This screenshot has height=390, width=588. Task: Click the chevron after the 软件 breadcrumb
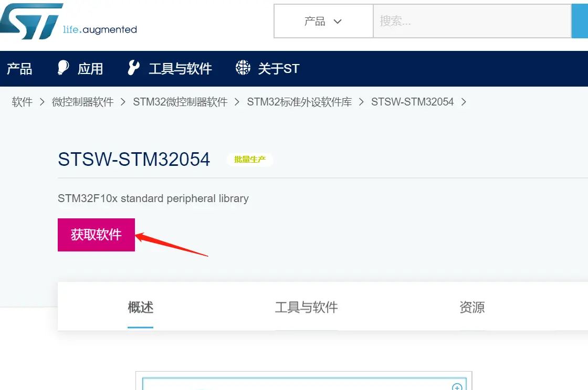click(x=42, y=102)
